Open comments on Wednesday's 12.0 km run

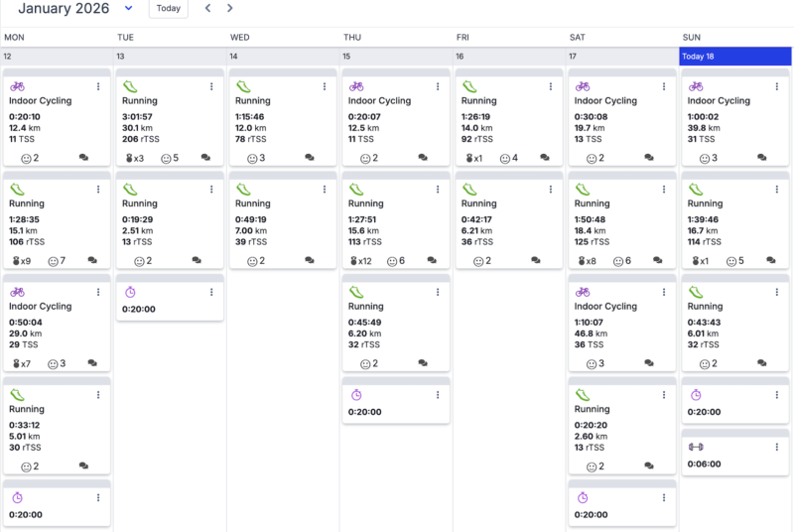310,158
